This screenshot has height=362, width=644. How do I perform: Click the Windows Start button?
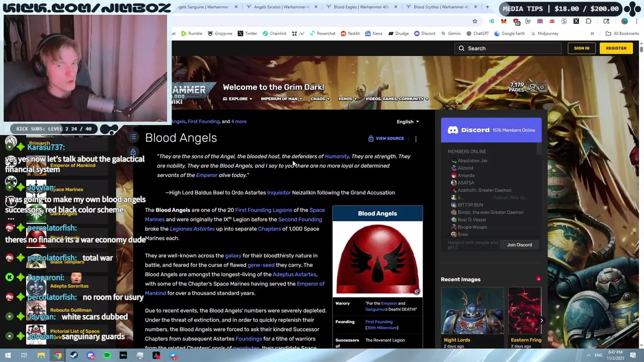pyautogui.click(x=8, y=355)
